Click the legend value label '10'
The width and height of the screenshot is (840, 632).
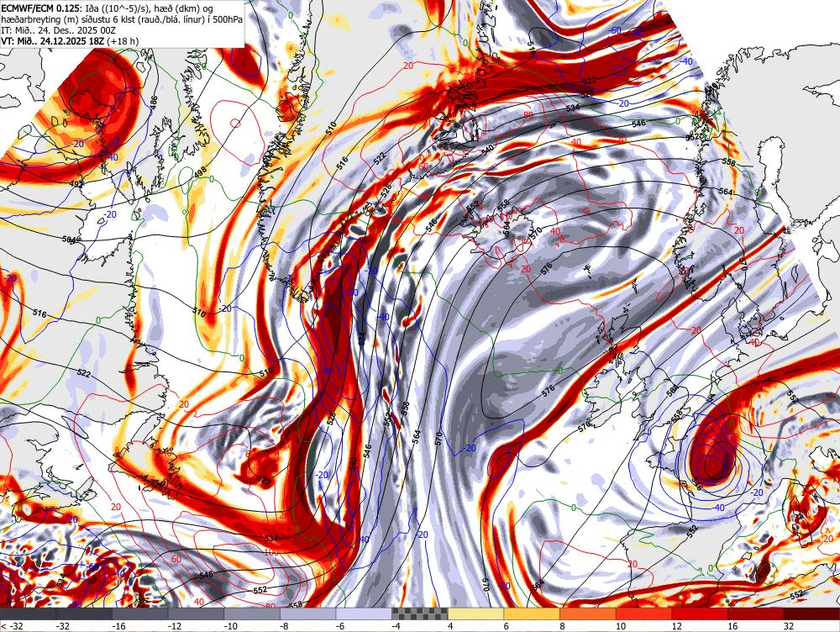[621, 626]
